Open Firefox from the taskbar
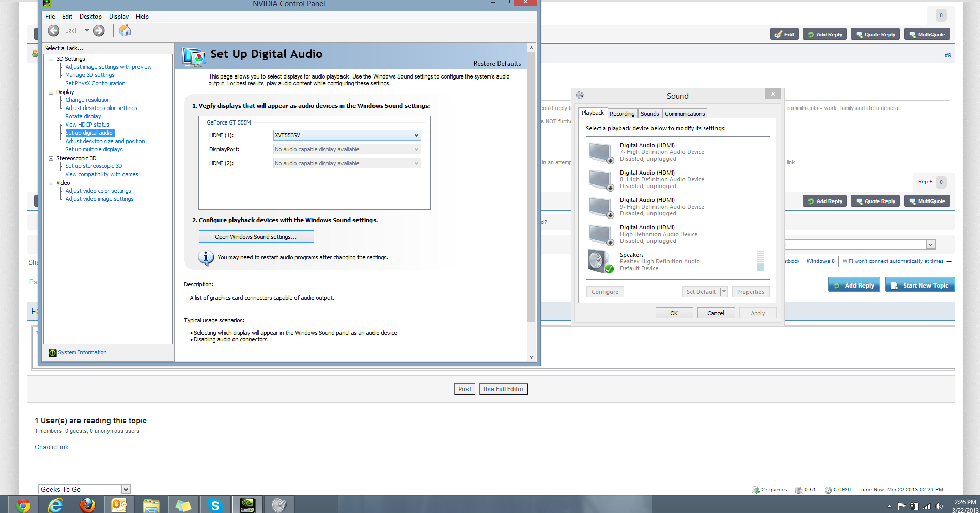This screenshot has width=980, height=513. click(x=87, y=505)
